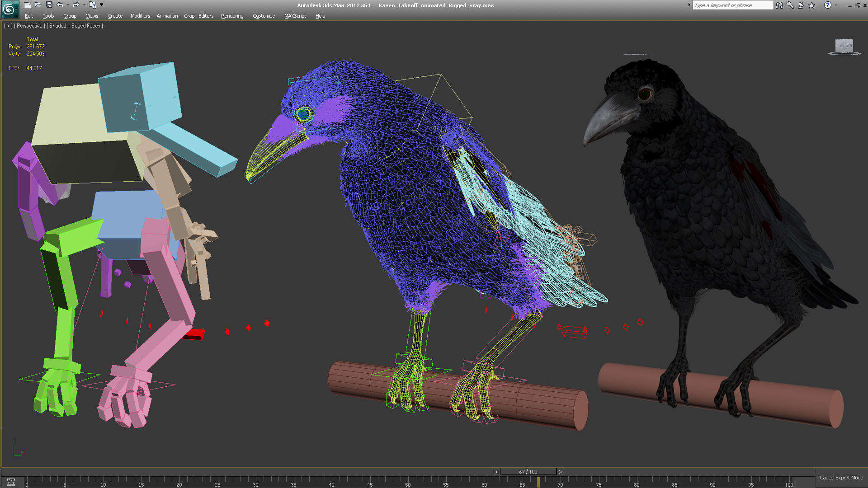Image resolution: width=868 pixels, height=488 pixels.
Task: Open the Shaded + Edged Faces shading menu
Action: (75, 26)
